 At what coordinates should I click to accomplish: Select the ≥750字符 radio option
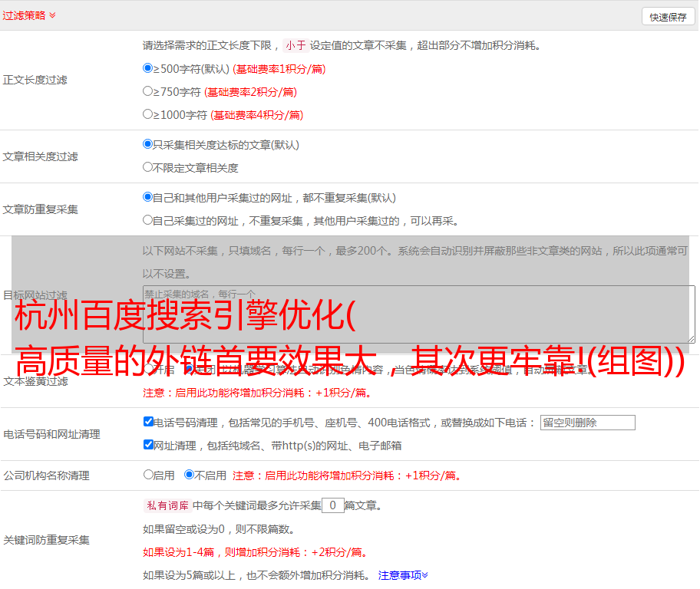coord(147,91)
